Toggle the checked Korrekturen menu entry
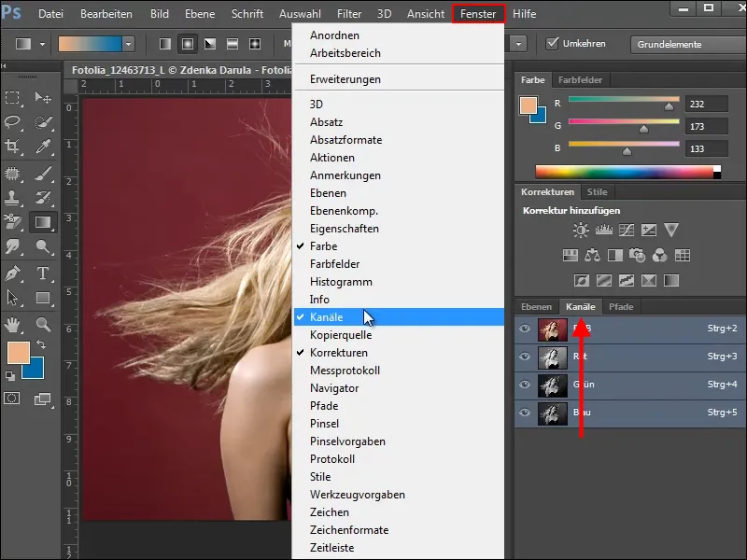747x560 pixels. click(x=399, y=353)
